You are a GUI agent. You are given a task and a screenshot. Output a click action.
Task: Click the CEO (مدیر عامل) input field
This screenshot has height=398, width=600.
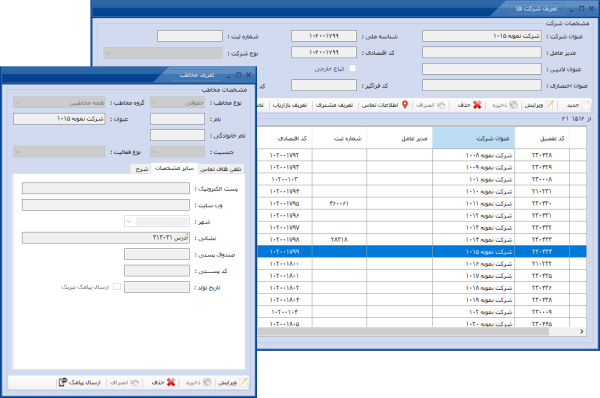click(482, 52)
